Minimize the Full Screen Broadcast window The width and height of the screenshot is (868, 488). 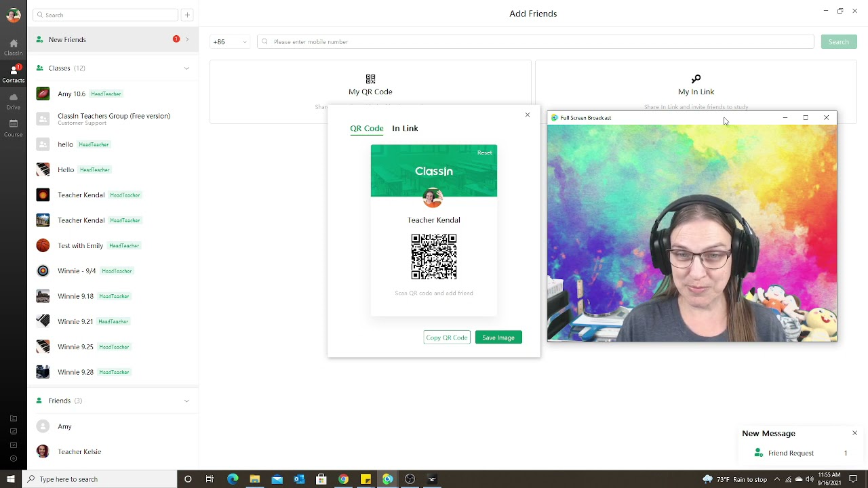point(785,118)
